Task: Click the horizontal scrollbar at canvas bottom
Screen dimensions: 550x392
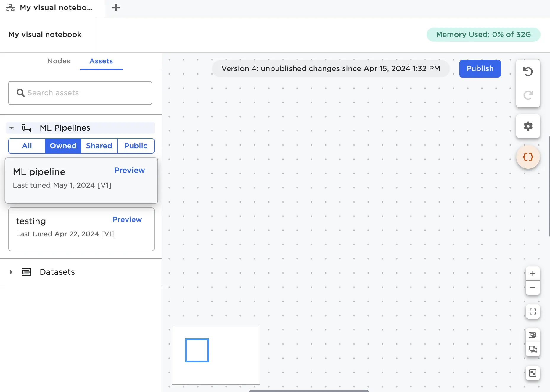Action: pyautogui.click(x=308, y=391)
